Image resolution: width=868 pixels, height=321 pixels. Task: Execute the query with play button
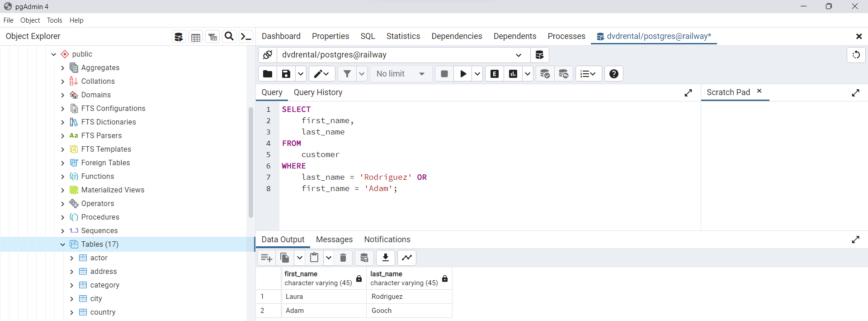pyautogui.click(x=463, y=74)
